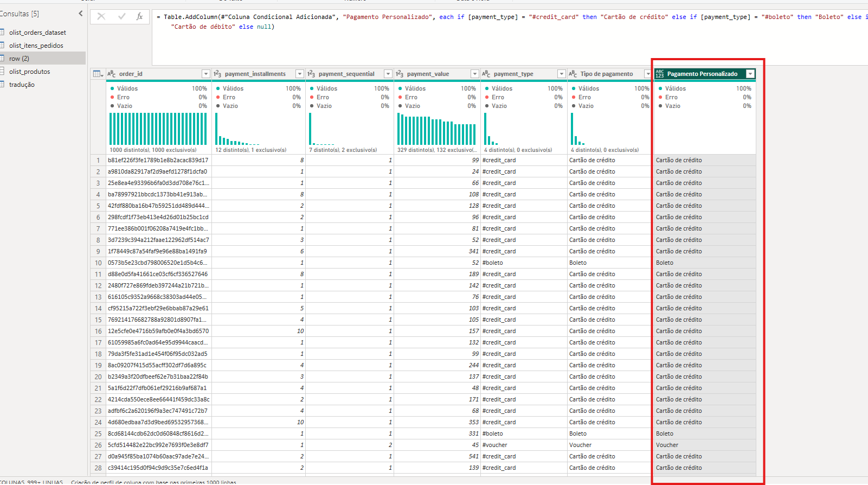Click payment_value data type icon

point(400,74)
